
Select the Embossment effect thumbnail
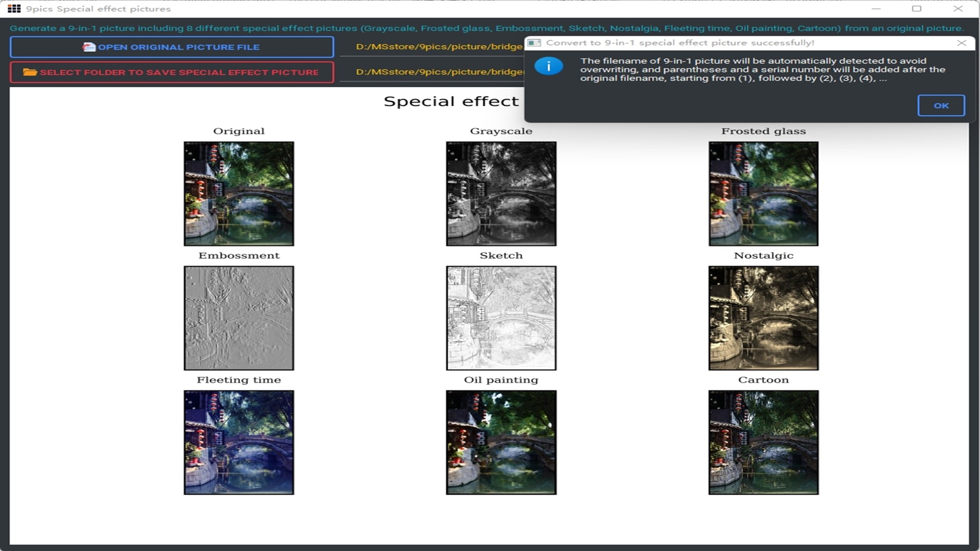pyautogui.click(x=239, y=318)
